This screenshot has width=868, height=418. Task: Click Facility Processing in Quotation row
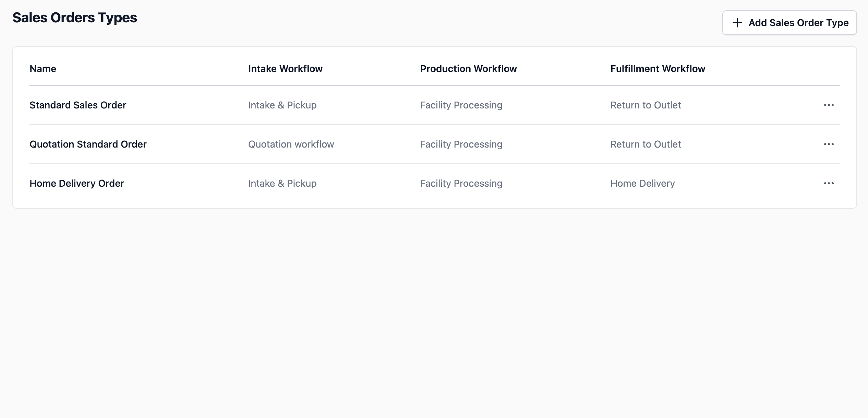click(x=461, y=144)
